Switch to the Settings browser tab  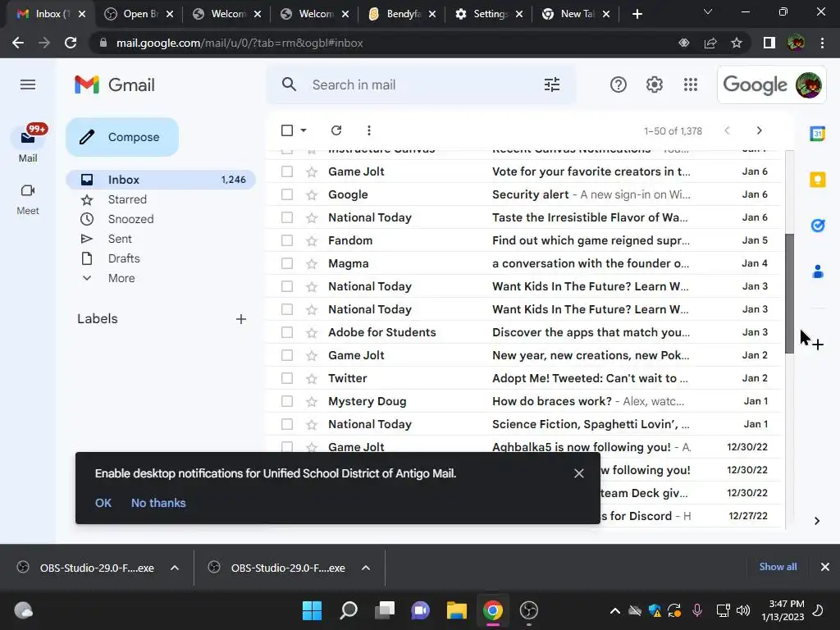(489, 14)
